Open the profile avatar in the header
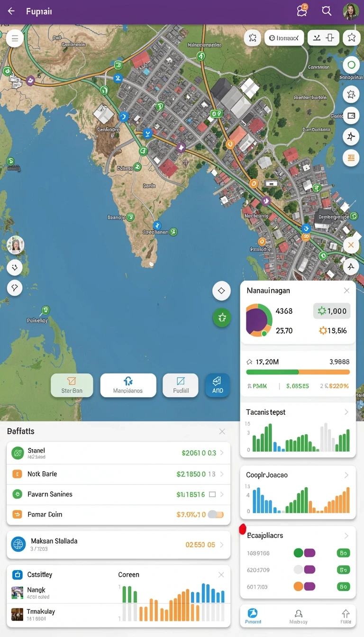Viewport: 364px width, 637px height. [351, 11]
